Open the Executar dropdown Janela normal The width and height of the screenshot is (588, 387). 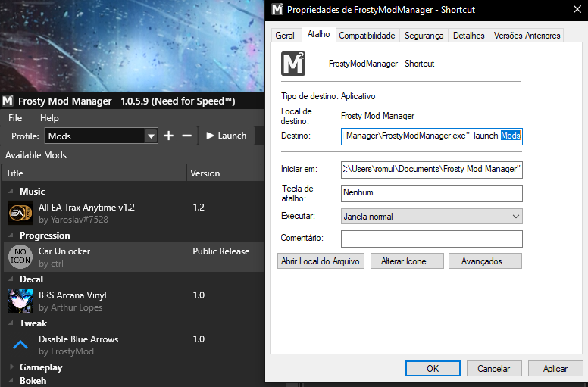coord(432,217)
